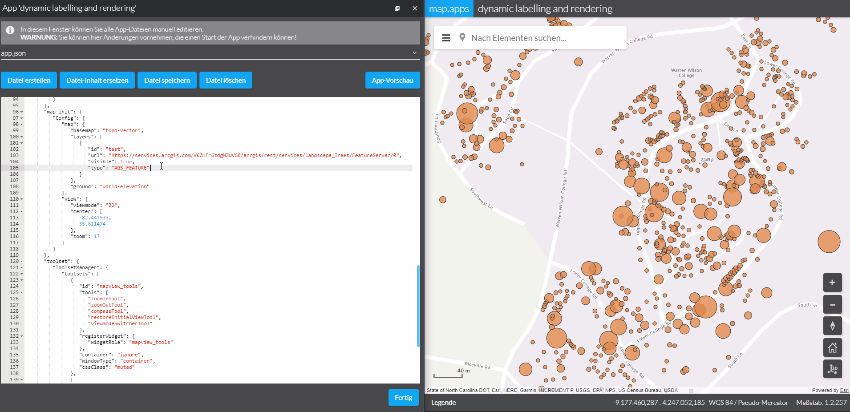Click the map.apps tab in header
This screenshot has height=412, width=850.
click(449, 9)
